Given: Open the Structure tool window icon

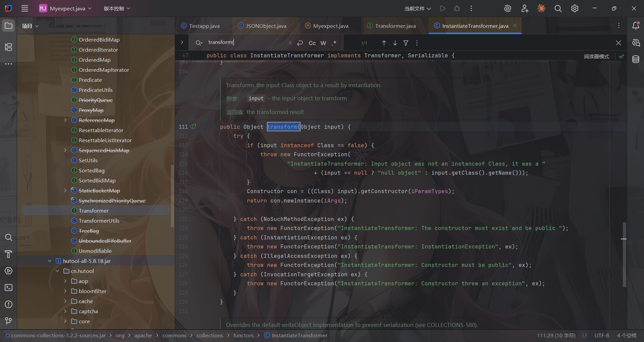Looking at the screenshot, I should (8, 47).
